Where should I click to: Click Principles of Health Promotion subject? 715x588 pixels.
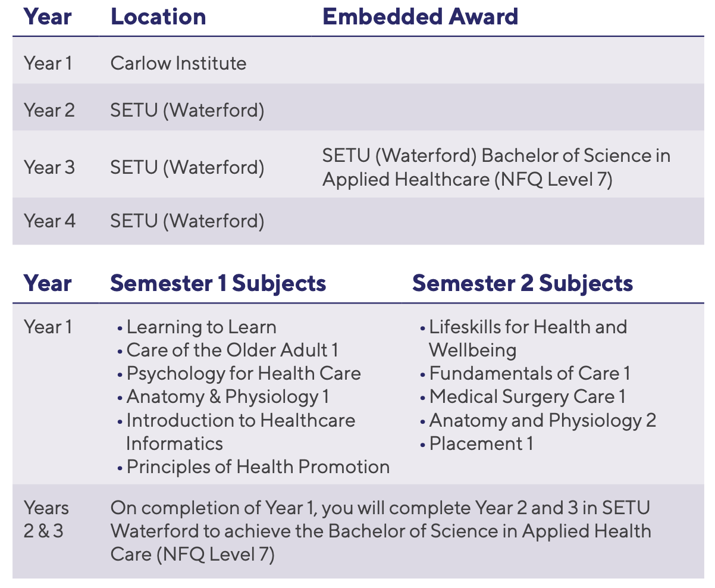pos(258,467)
